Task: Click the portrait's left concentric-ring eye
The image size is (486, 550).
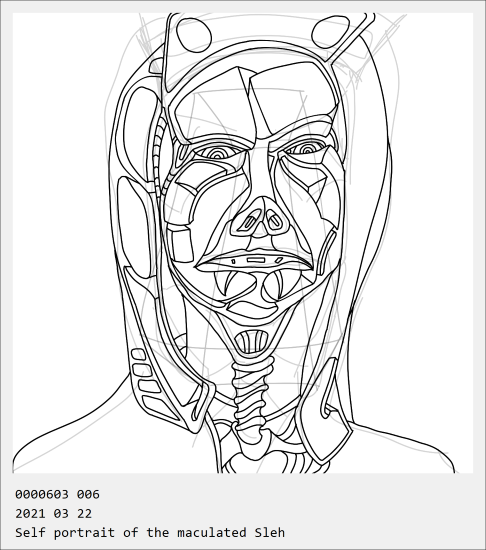Action: (218, 152)
